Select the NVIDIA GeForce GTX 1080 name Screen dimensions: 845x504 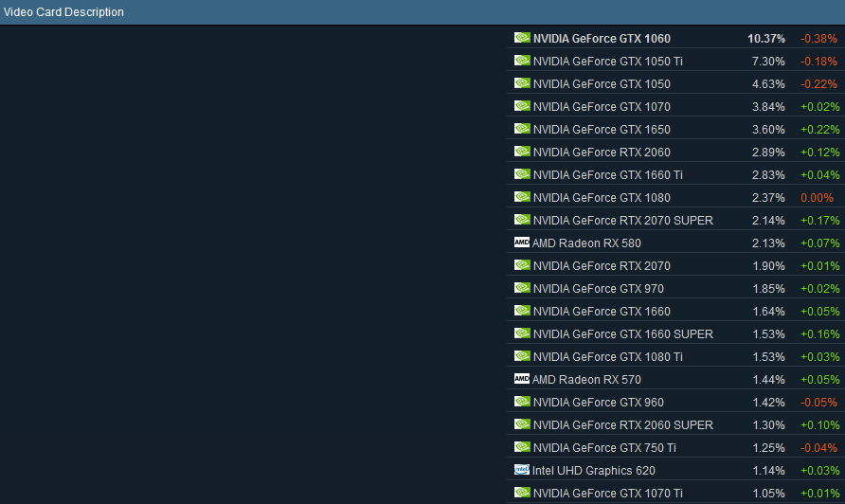click(602, 198)
